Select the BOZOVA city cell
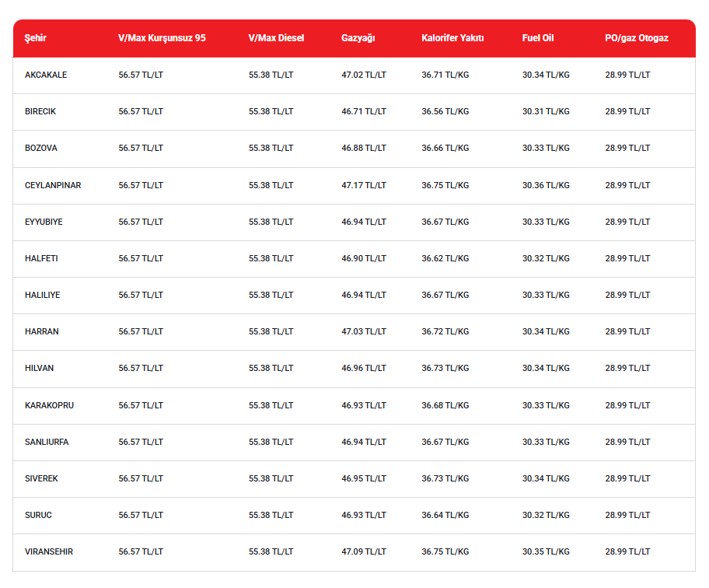 click(41, 149)
